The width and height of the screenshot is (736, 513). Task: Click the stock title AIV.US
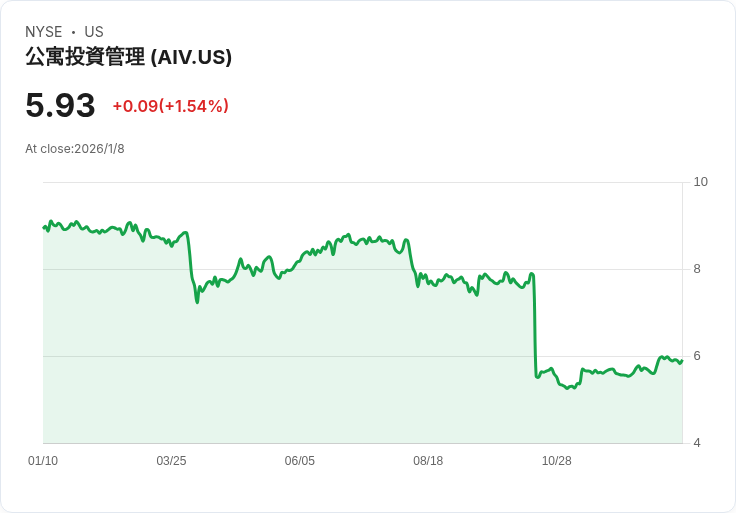coord(128,57)
